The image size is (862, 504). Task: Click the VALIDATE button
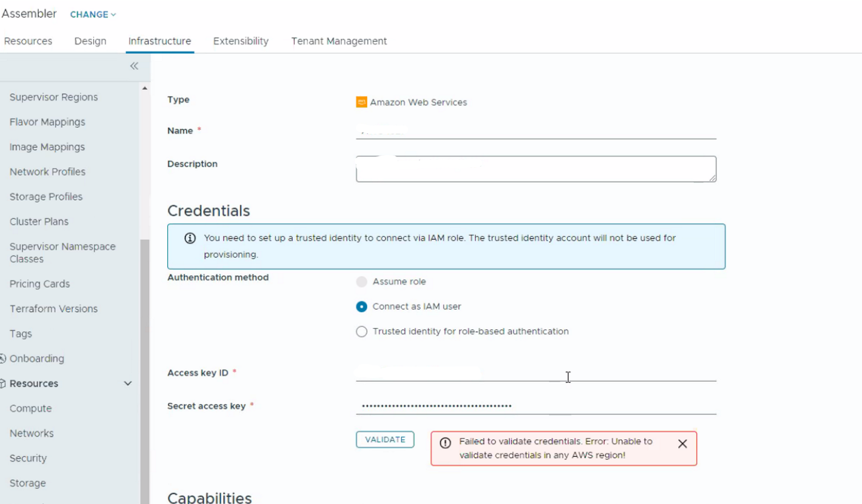point(385,440)
